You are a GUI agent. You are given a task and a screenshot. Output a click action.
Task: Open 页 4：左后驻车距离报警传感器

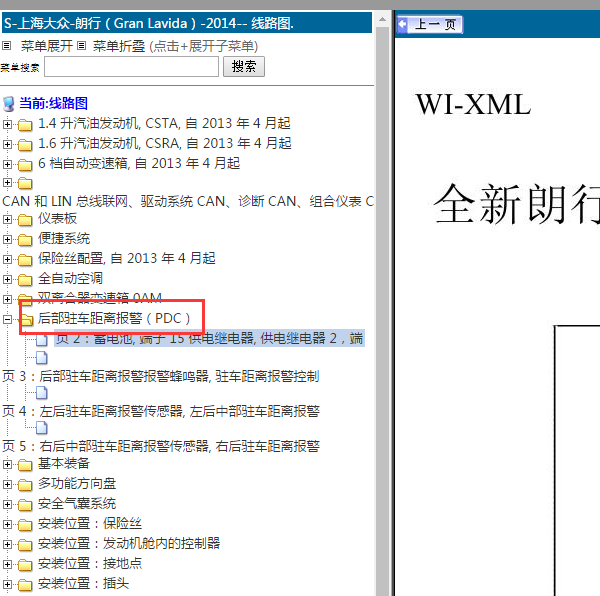click(x=161, y=411)
